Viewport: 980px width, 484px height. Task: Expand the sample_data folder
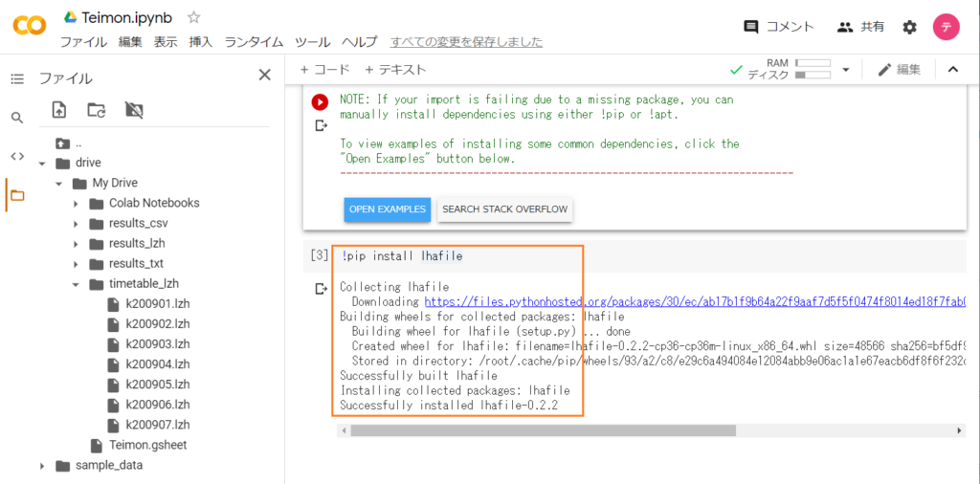[x=42, y=465]
